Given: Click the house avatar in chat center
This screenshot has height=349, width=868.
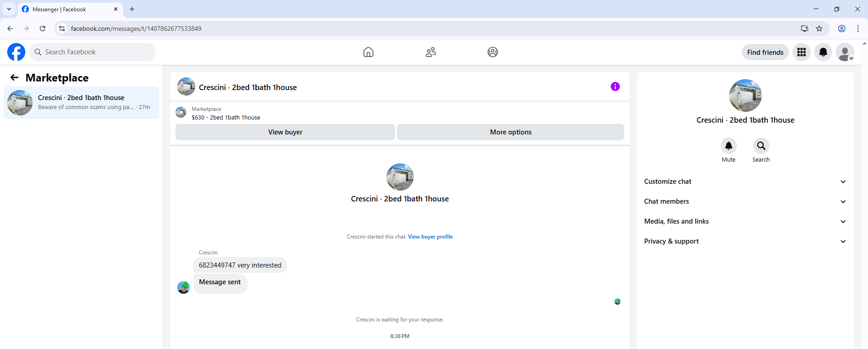Looking at the screenshot, I should pos(400,177).
